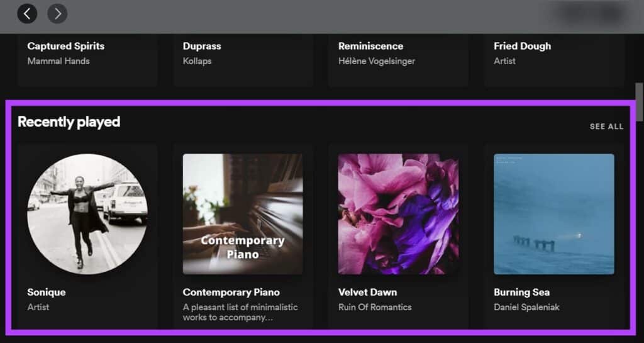644x343 pixels.
Task: Open Contemporary Piano playlist cover
Action: (x=243, y=214)
